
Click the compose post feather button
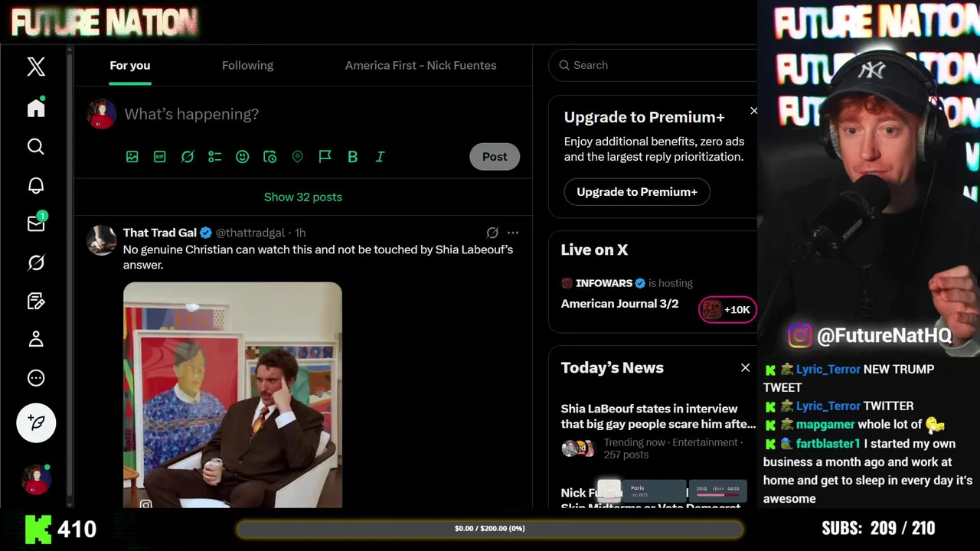[x=36, y=422]
